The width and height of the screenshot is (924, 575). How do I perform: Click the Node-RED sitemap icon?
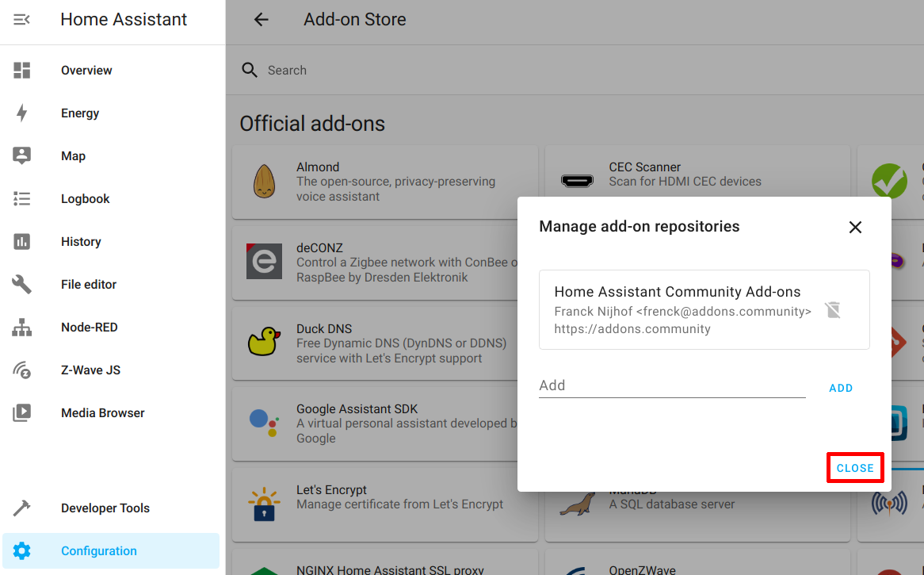(22, 328)
